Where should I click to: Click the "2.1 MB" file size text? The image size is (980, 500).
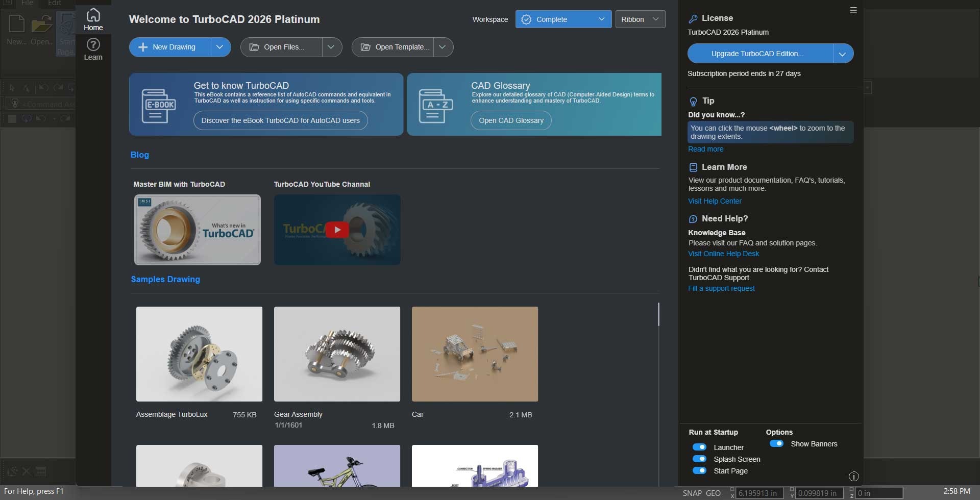[521, 415]
